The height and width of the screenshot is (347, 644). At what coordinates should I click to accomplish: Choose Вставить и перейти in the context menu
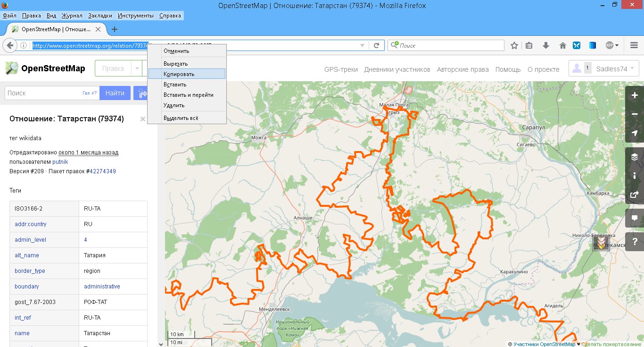(x=187, y=95)
